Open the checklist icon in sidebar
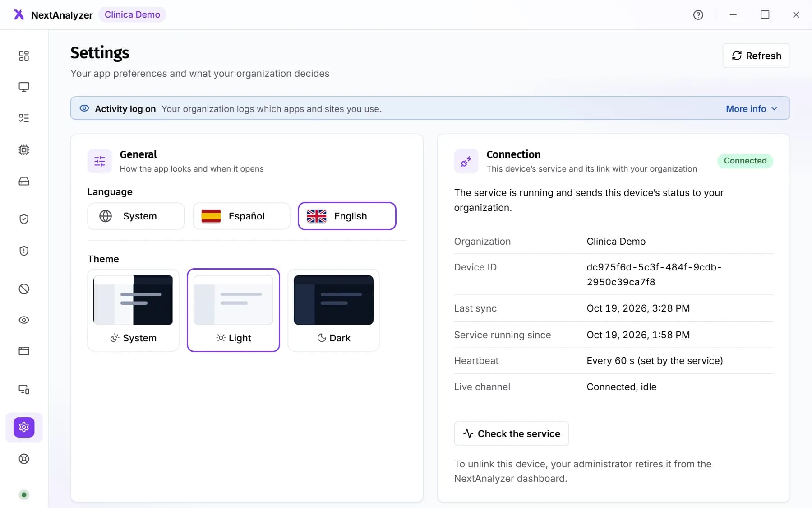The width and height of the screenshot is (812, 508). pos(24,118)
